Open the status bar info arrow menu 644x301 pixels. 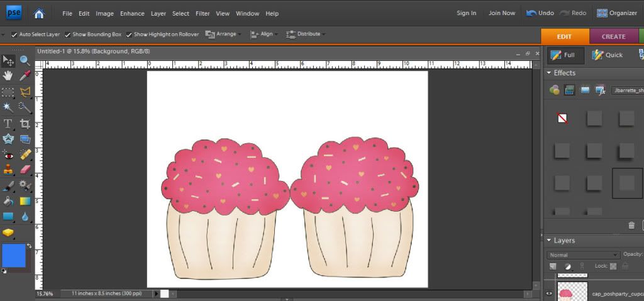156,293
